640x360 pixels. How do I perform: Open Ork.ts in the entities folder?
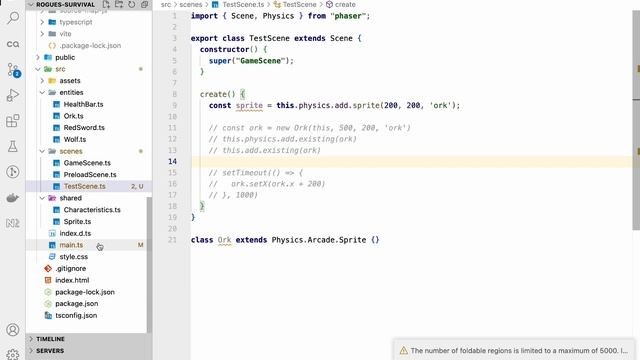click(73, 116)
